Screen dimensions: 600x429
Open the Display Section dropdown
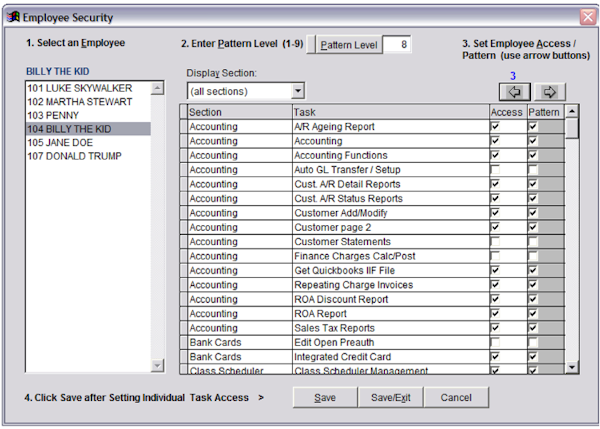pyautogui.click(x=298, y=91)
